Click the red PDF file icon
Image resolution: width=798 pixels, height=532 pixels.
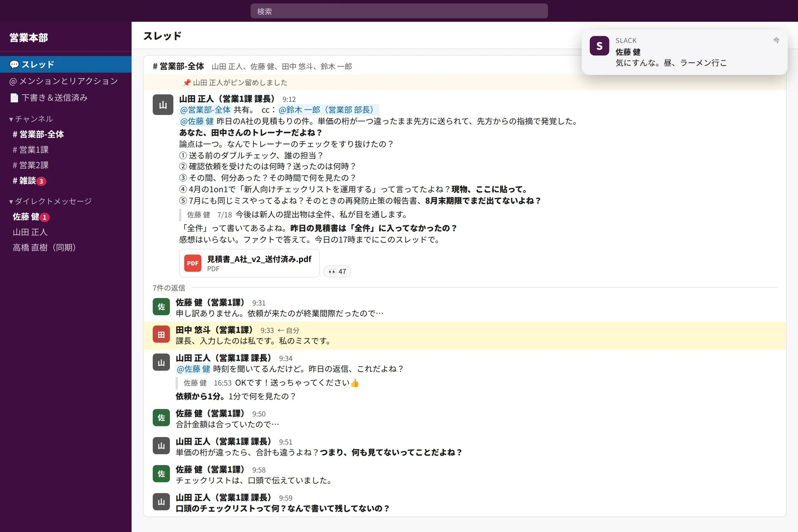(192, 263)
